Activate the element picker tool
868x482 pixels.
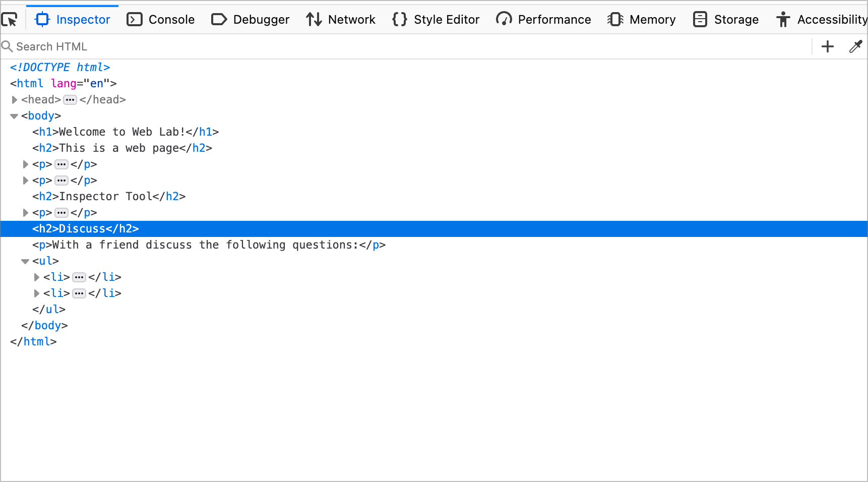10,20
